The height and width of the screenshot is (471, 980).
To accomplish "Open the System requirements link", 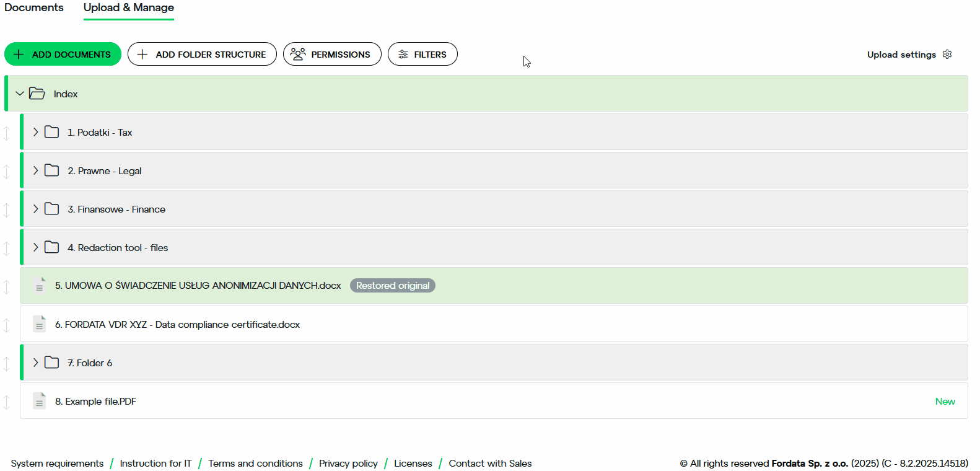I will pyautogui.click(x=57, y=464).
